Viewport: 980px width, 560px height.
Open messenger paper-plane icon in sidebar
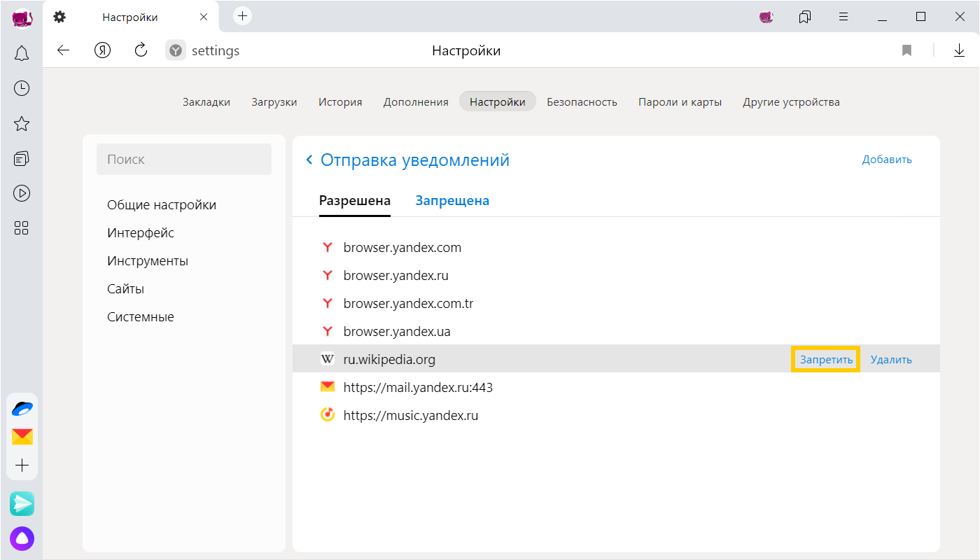(x=22, y=503)
